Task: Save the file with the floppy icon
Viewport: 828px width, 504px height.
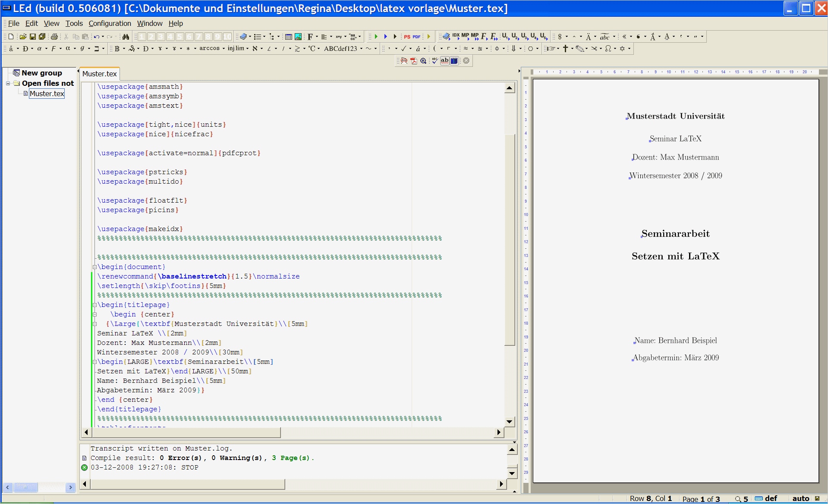Action: tap(32, 37)
